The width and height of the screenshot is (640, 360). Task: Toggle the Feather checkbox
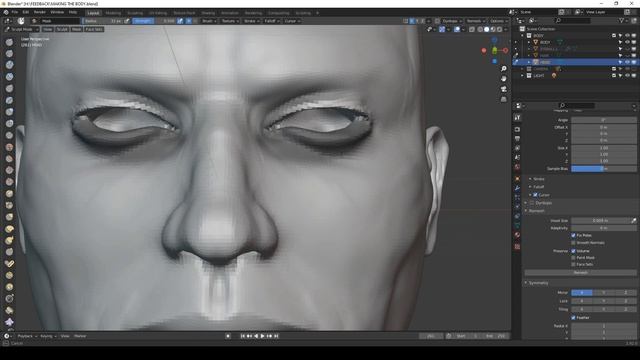[x=573, y=318]
